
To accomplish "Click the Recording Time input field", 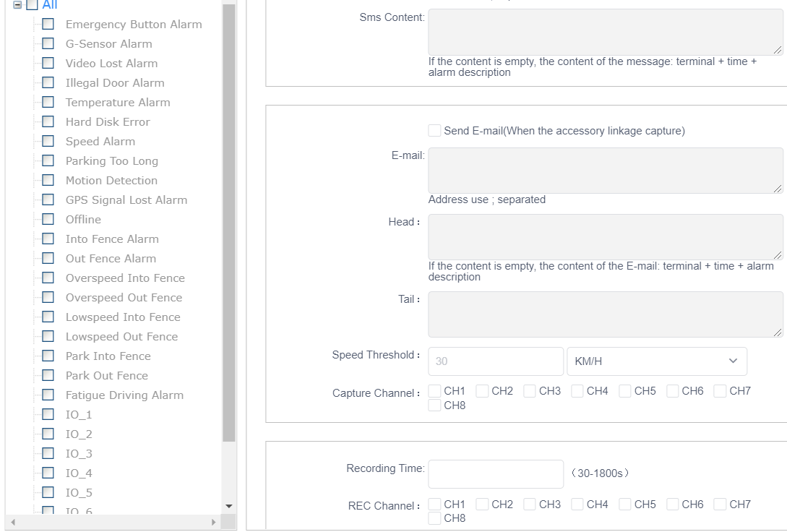I will [x=496, y=474].
